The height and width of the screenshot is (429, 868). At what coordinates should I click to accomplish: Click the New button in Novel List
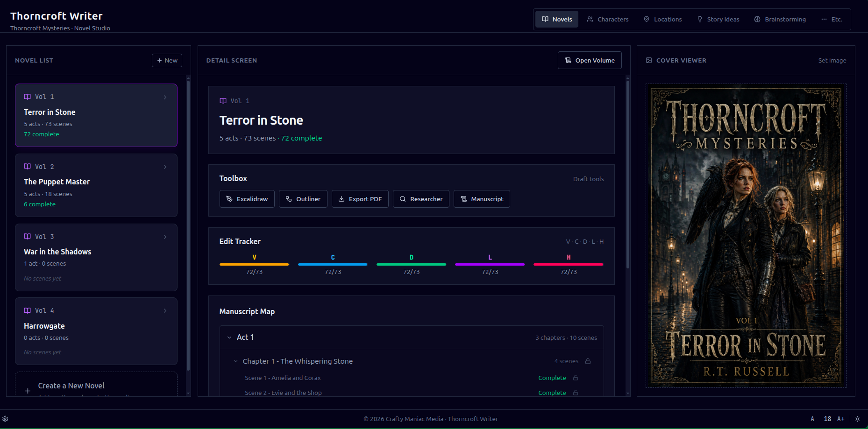click(x=167, y=60)
